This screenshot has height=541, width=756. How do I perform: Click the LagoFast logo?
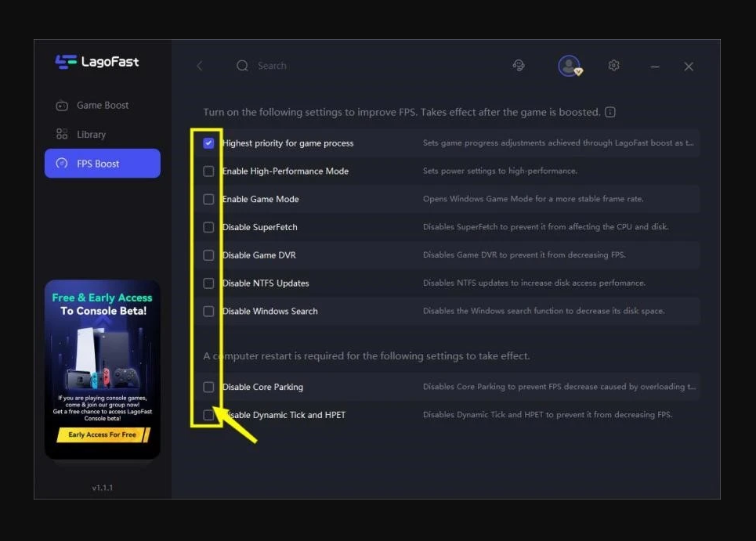tap(97, 62)
